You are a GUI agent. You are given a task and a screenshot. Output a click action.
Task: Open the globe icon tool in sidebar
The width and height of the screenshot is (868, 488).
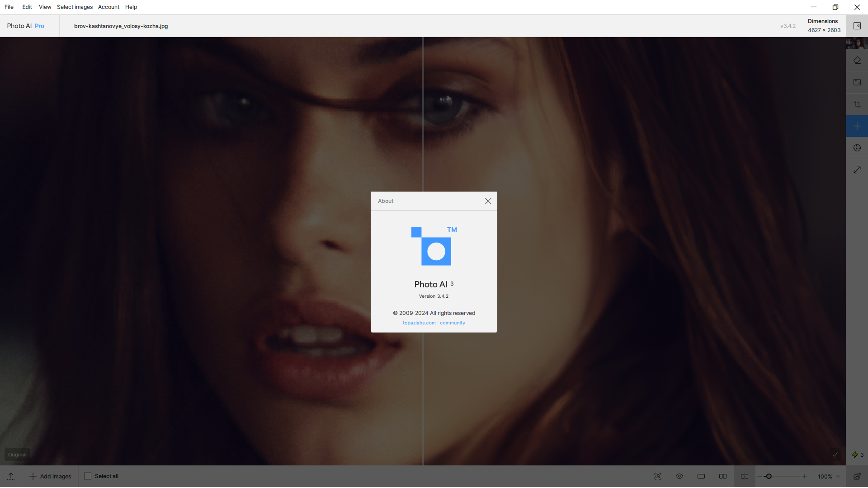pyautogui.click(x=857, y=148)
